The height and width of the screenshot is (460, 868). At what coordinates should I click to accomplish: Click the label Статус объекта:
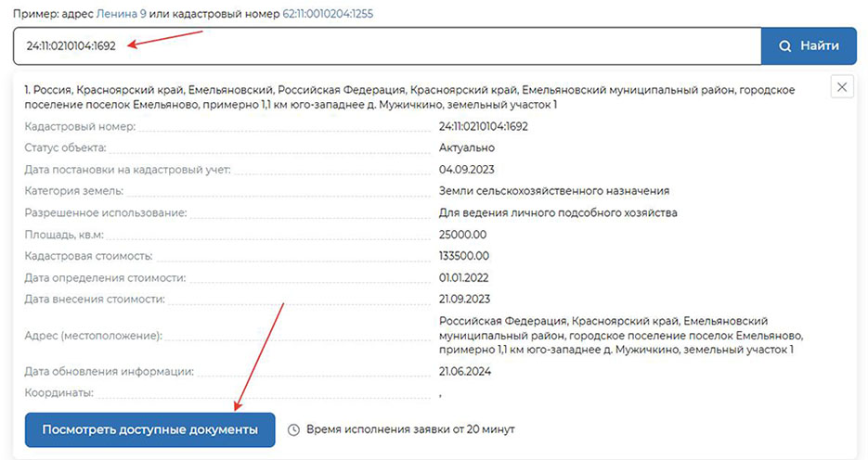tap(65, 148)
